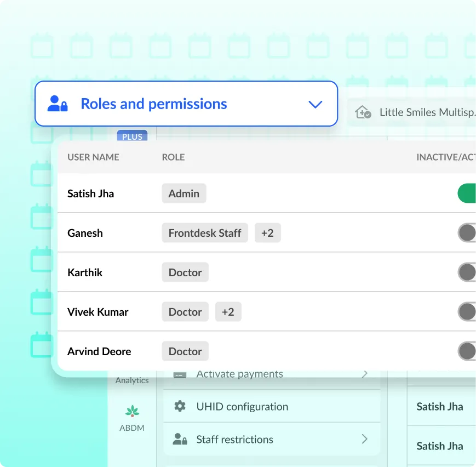476x467 pixels.
Task: Click the Frontdesk Staff role tag
Action: 205,233
